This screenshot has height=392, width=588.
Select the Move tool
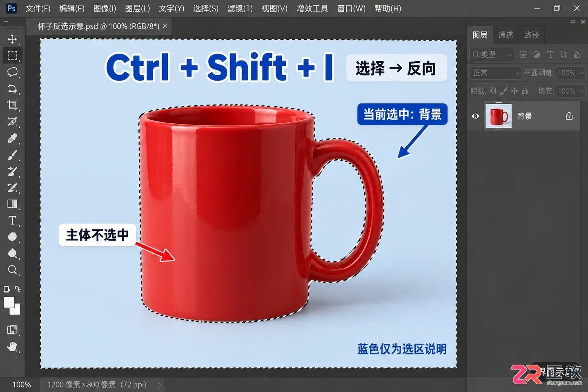[x=12, y=39]
